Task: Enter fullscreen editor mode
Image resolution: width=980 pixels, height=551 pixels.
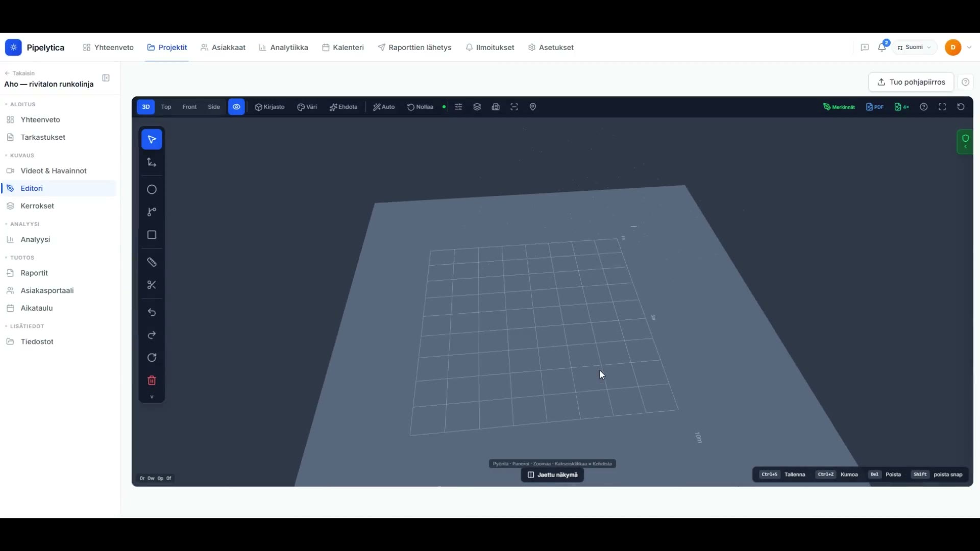Action: (942, 107)
